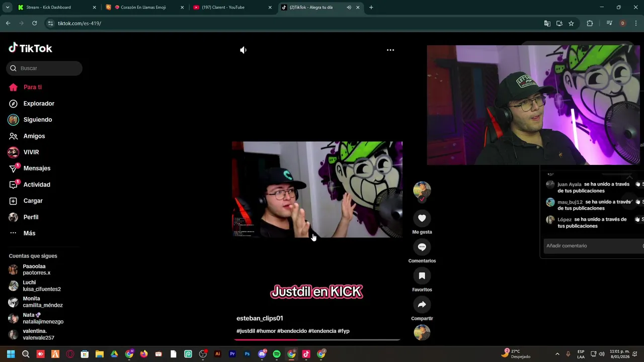Open Discord from taskbar
The width and height of the screenshot is (644, 362).
click(x=262, y=354)
